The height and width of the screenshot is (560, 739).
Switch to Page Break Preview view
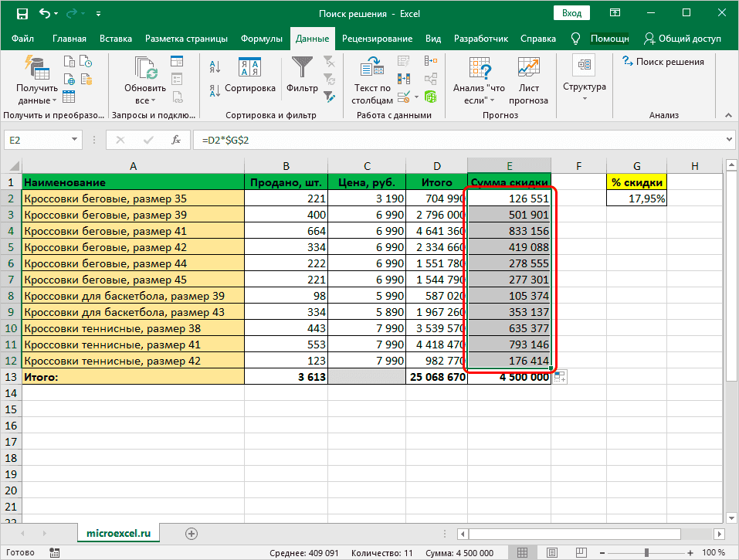click(579, 553)
